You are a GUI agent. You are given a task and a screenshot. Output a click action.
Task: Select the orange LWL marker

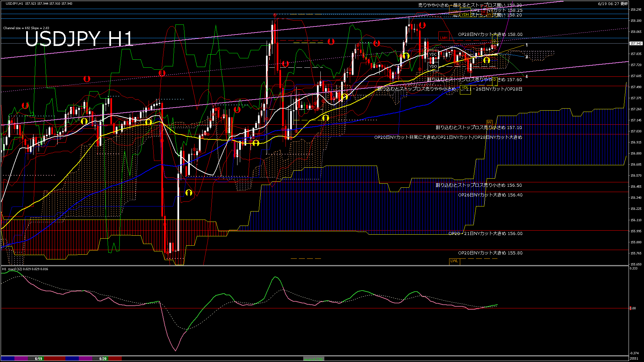[x=454, y=261]
